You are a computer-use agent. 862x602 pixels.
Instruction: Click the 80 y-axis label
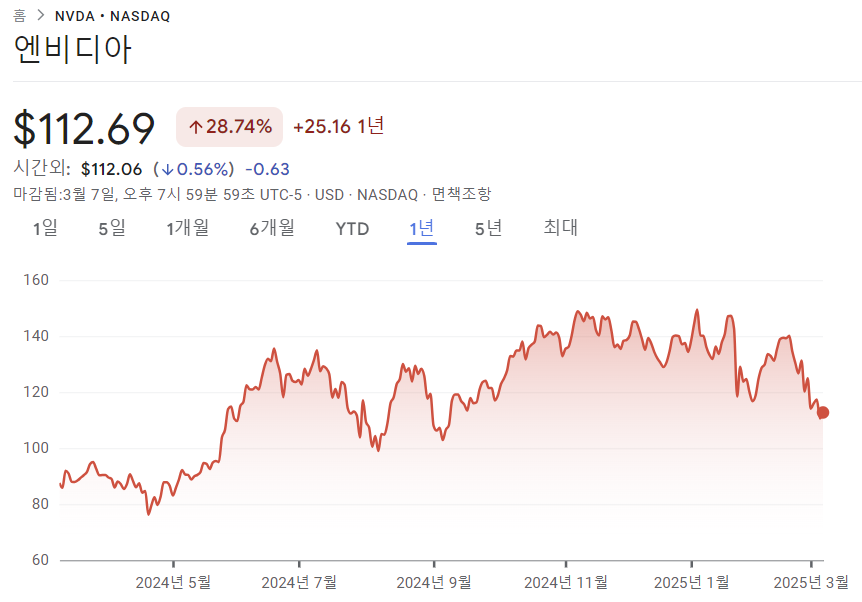tap(40, 504)
